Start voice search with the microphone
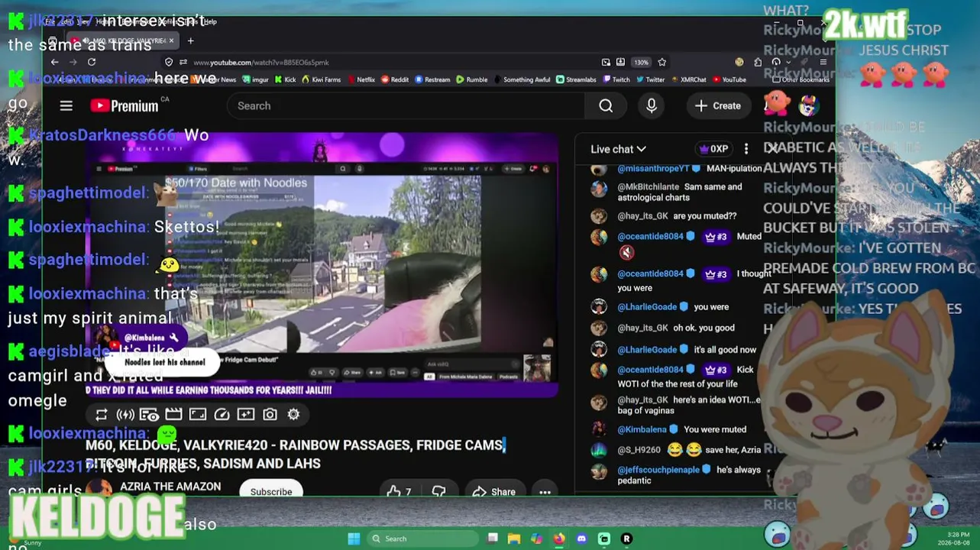Viewport: 980px width, 550px height. (x=652, y=106)
